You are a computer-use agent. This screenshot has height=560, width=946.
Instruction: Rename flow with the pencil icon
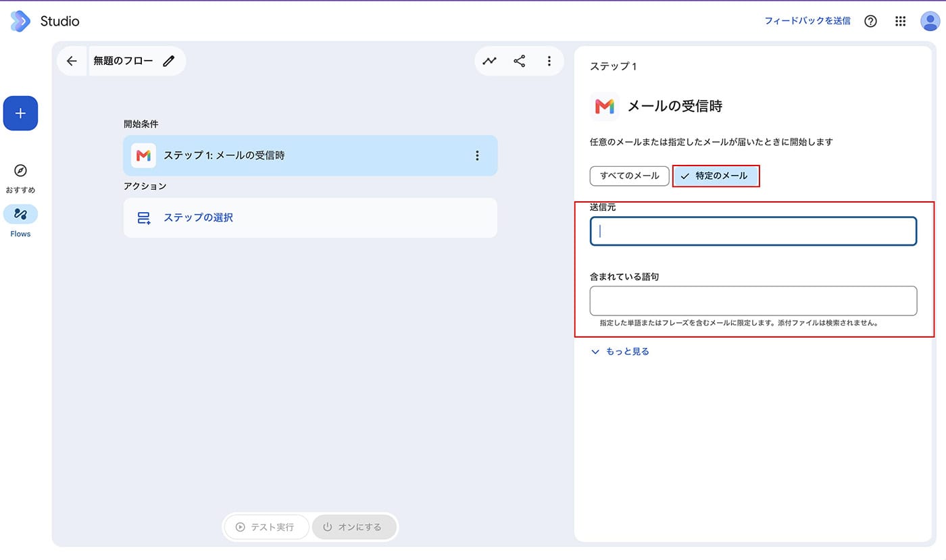point(169,61)
